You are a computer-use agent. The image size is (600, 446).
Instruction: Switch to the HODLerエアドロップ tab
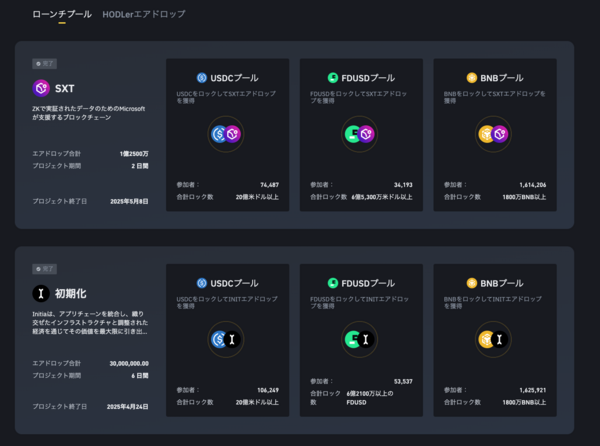tap(143, 15)
